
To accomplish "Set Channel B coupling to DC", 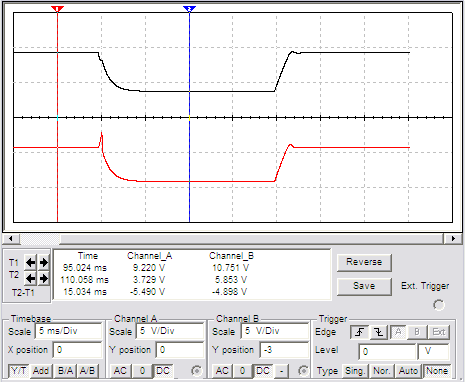I will pyautogui.click(x=263, y=371).
